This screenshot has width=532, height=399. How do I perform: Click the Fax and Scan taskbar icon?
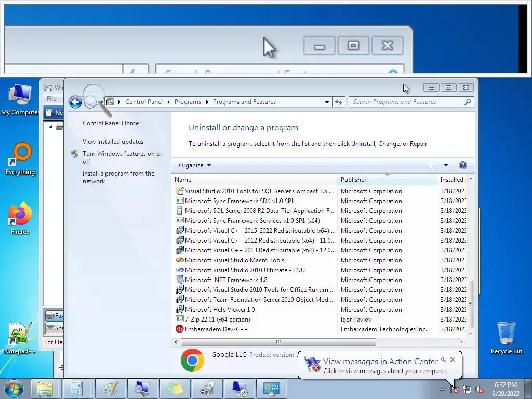click(x=207, y=389)
